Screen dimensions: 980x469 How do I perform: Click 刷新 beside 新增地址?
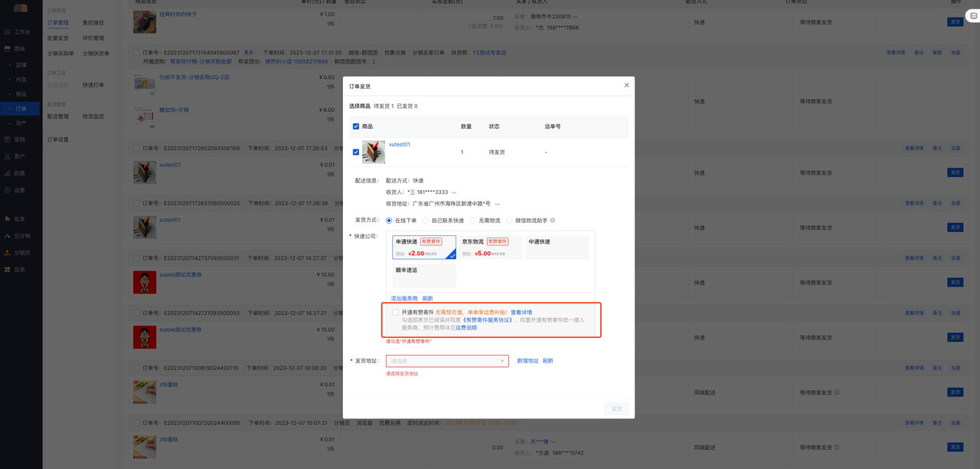[547, 361]
